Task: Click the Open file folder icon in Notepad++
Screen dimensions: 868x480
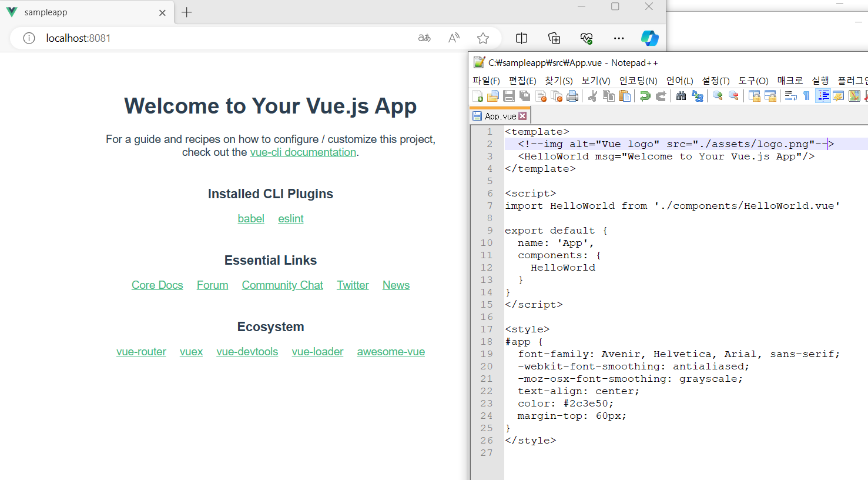Action: pos(493,96)
